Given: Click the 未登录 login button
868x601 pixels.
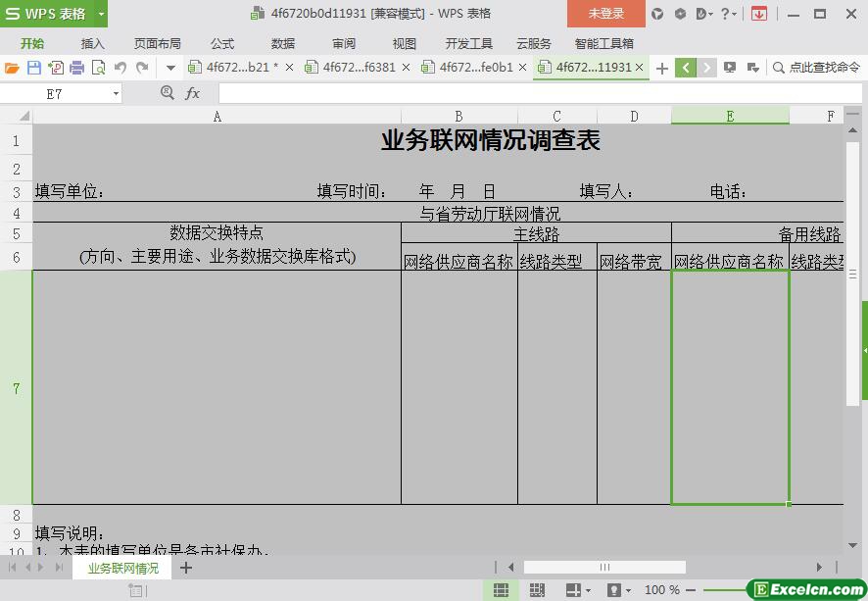Looking at the screenshot, I should tap(605, 14).
